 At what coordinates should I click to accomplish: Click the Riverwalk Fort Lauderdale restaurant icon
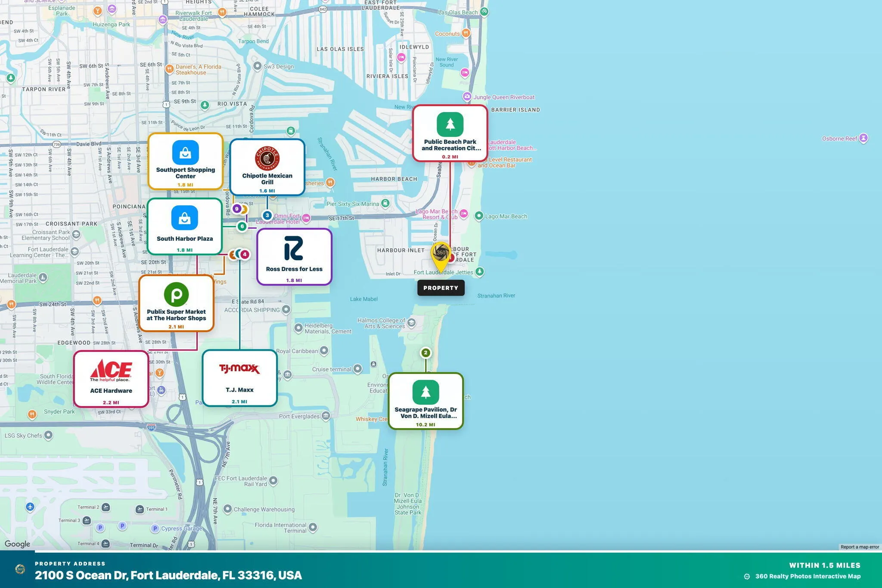click(222, 12)
